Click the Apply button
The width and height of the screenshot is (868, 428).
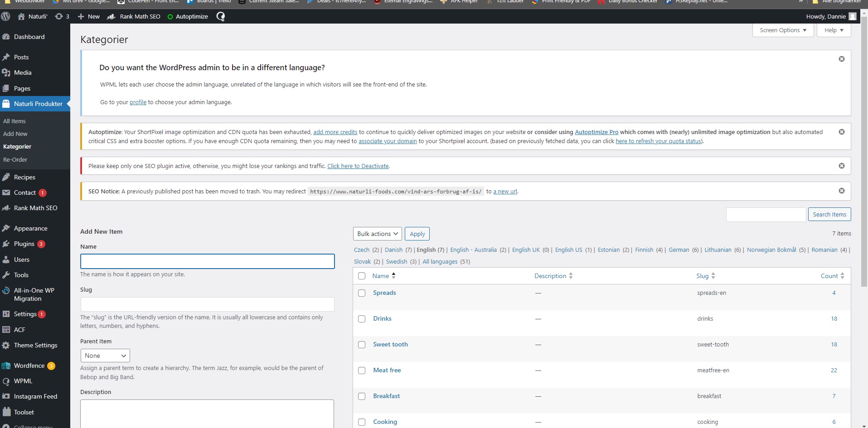(417, 234)
